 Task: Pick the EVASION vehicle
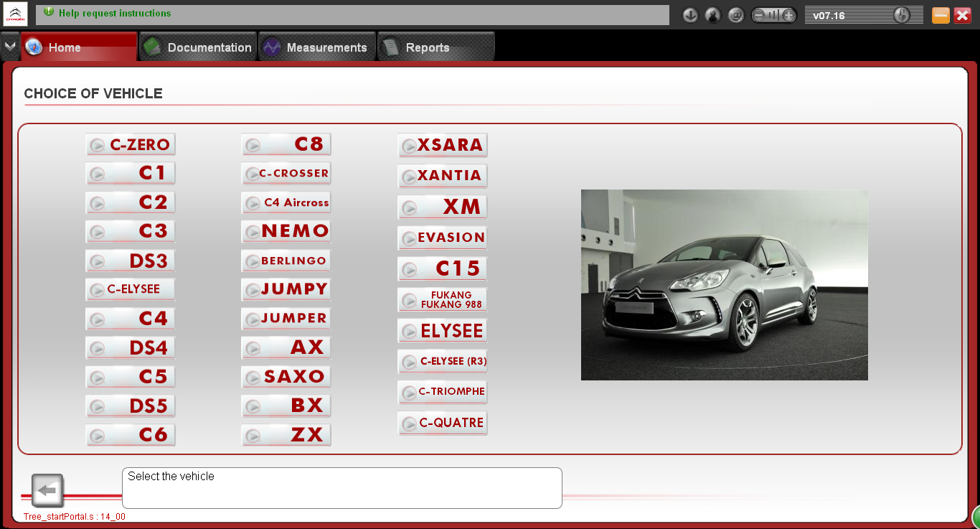(x=443, y=238)
